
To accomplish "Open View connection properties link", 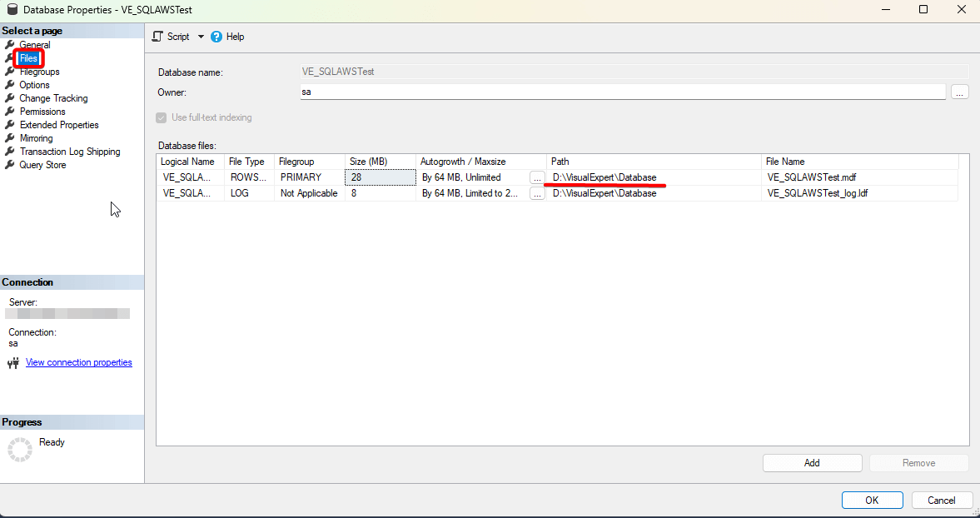I will click(x=79, y=362).
